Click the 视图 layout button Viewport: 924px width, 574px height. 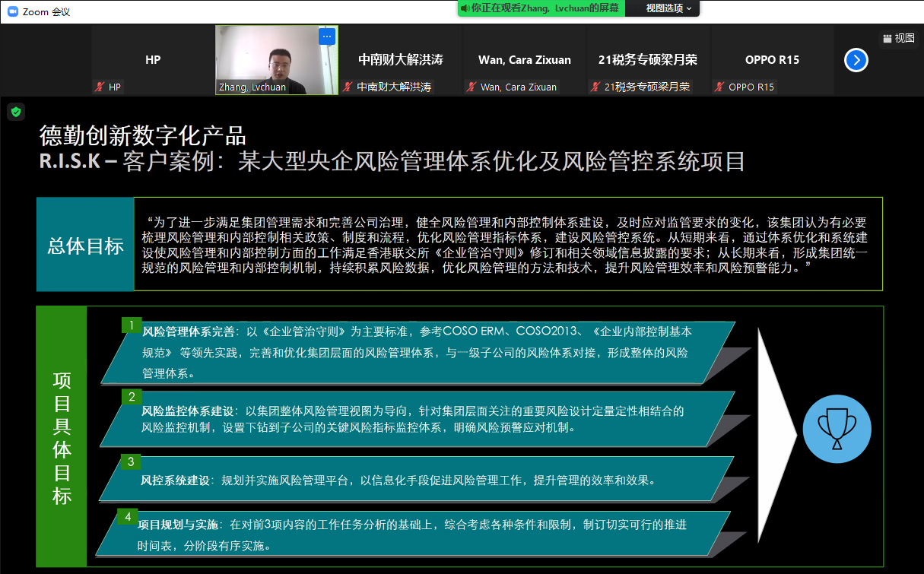click(898, 38)
